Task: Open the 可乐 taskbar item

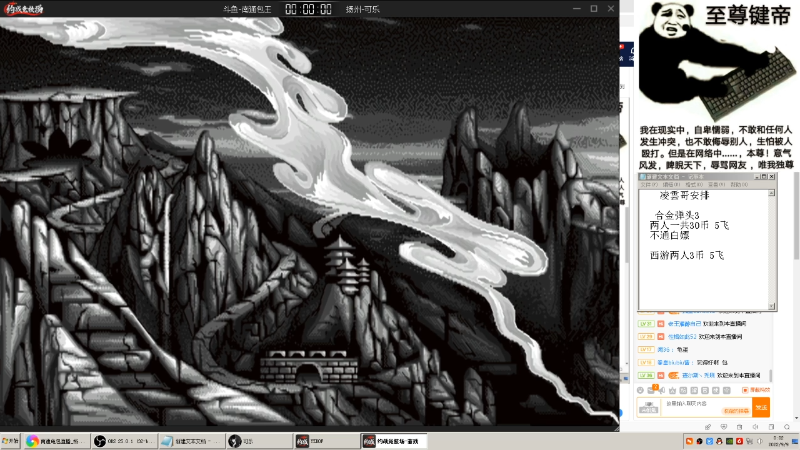Action: [x=259, y=441]
